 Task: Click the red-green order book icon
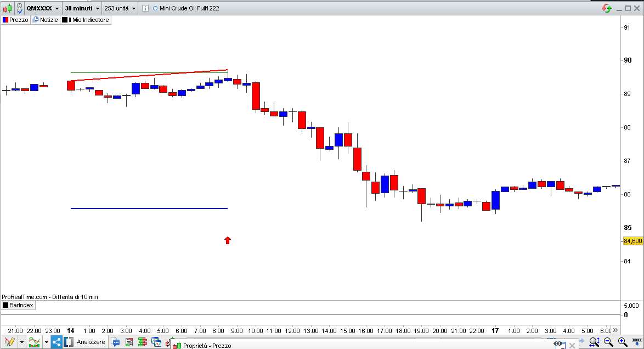[143, 342]
